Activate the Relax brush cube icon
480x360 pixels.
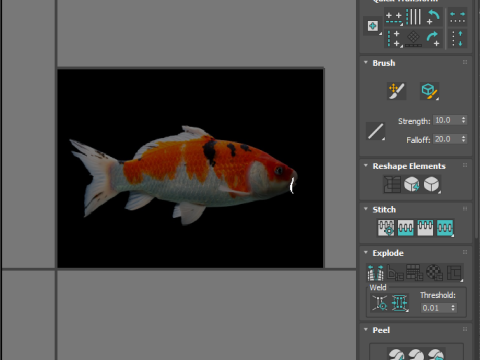[429, 91]
